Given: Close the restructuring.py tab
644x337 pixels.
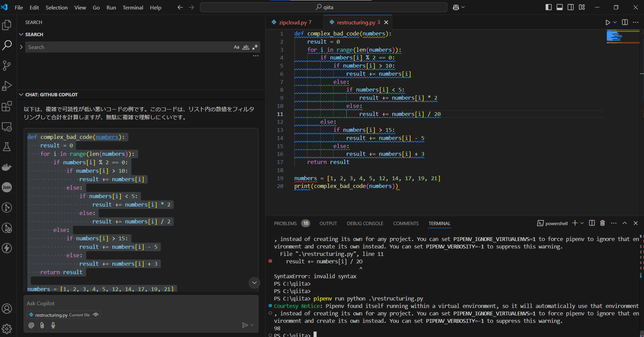Looking at the screenshot, I should [386, 22].
